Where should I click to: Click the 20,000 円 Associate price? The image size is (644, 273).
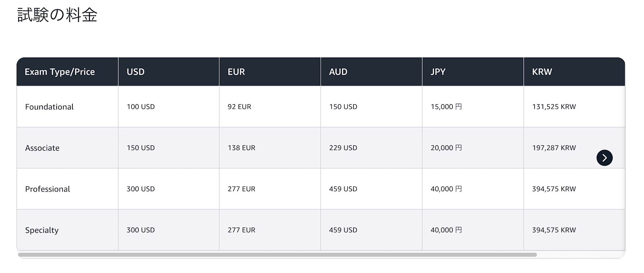pyautogui.click(x=446, y=148)
